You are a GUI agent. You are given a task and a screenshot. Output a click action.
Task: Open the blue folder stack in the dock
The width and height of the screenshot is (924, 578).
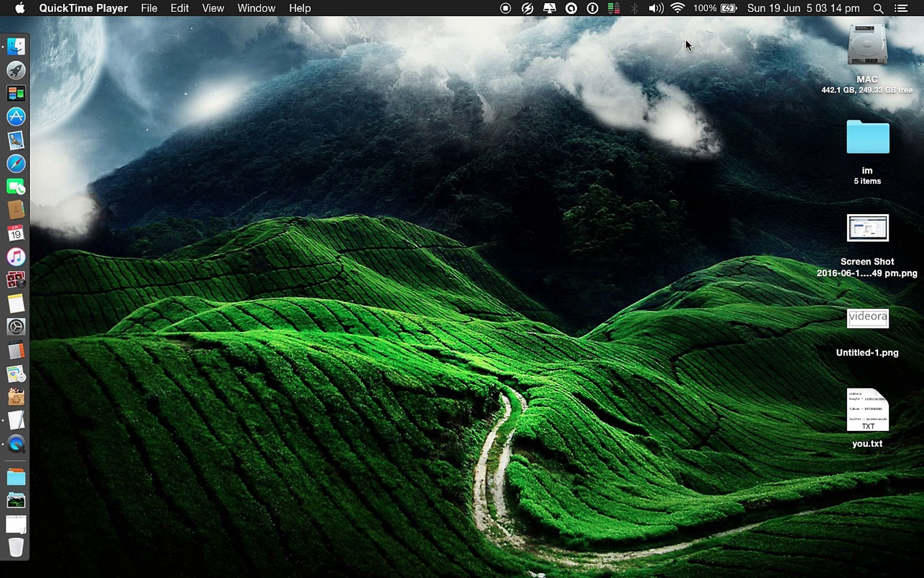pos(16,477)
